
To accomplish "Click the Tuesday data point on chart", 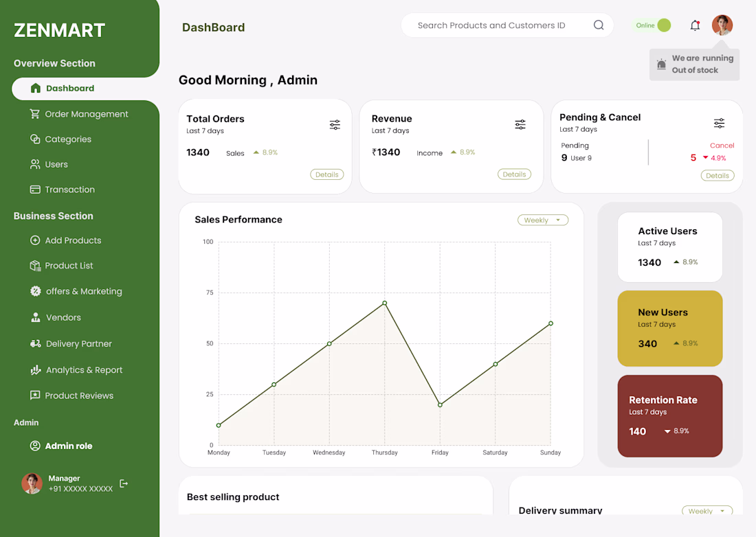I will click(274, 385).
